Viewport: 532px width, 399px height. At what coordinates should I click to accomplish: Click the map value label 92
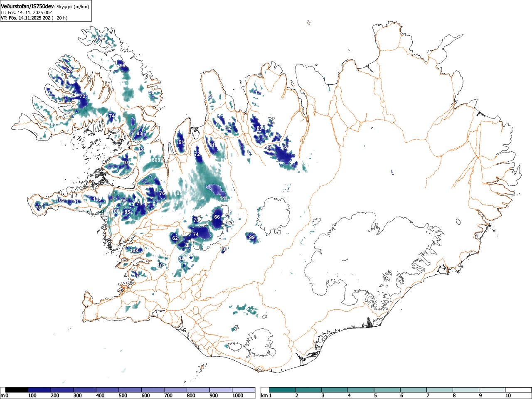285,148
